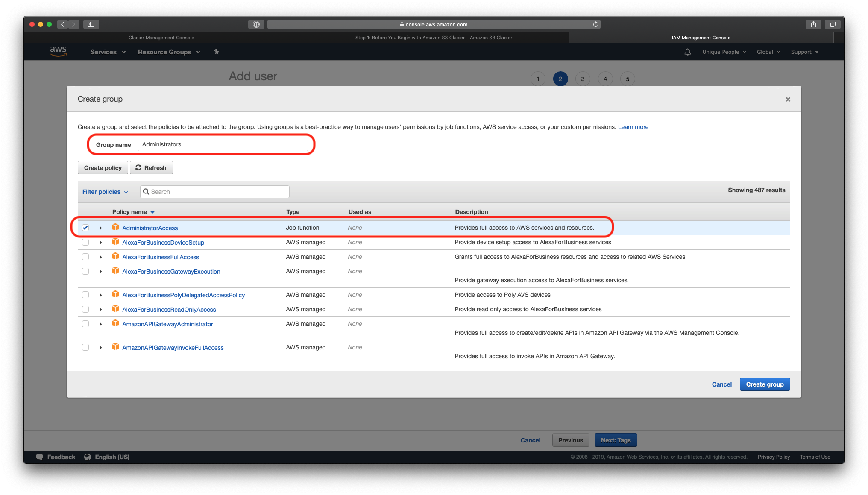
Task: Click the AWS logo home icon
Action: 58,52
